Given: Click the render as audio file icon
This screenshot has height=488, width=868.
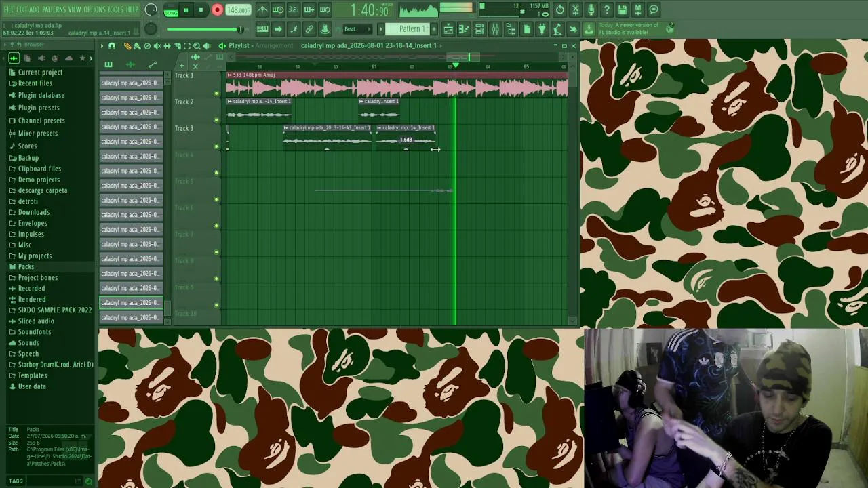Looking at the screenshot, I should [x=638, y=9].
